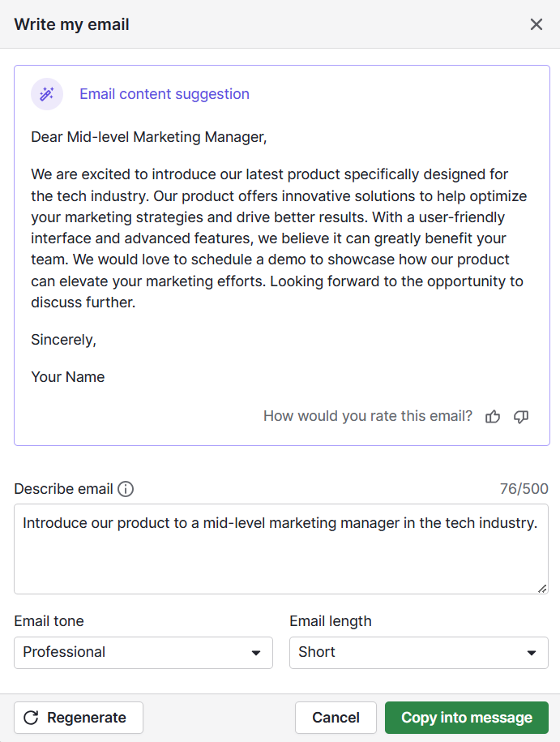Click the arrow on Email tone dropdown
Image resolution: width=560 pixels, height=742 pixels.
(x=256, y=653)
